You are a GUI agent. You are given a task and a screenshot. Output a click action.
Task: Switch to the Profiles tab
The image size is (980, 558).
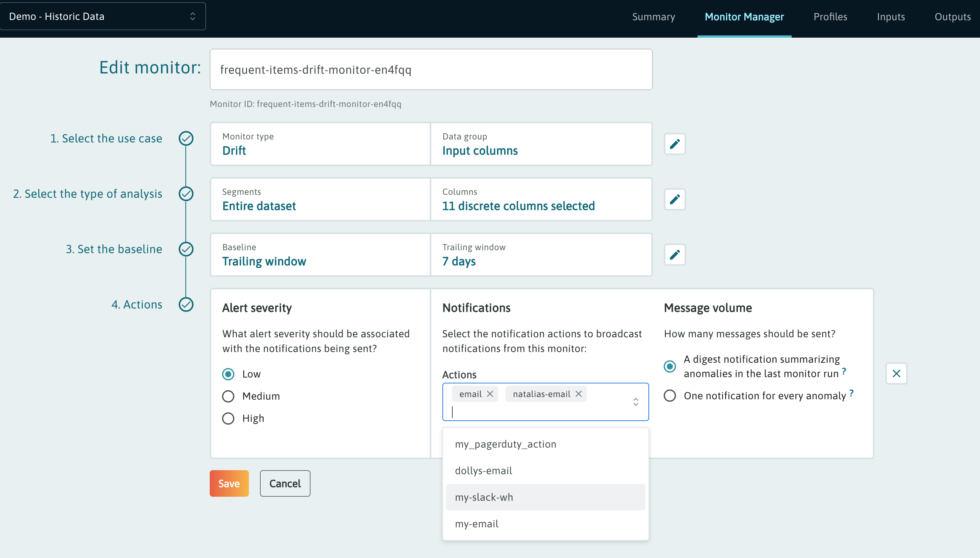point(830,17)
